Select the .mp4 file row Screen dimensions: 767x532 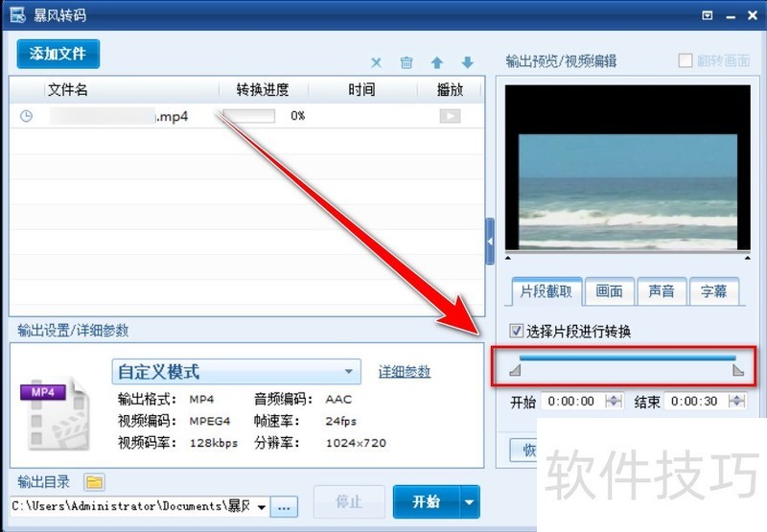pos(247,116)
